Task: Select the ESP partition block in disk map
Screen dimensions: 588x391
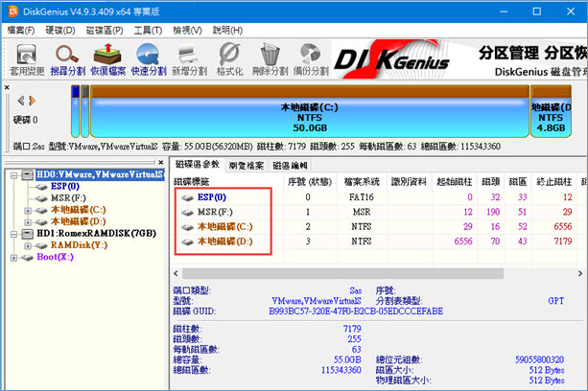Action: [x=76, y=111]
